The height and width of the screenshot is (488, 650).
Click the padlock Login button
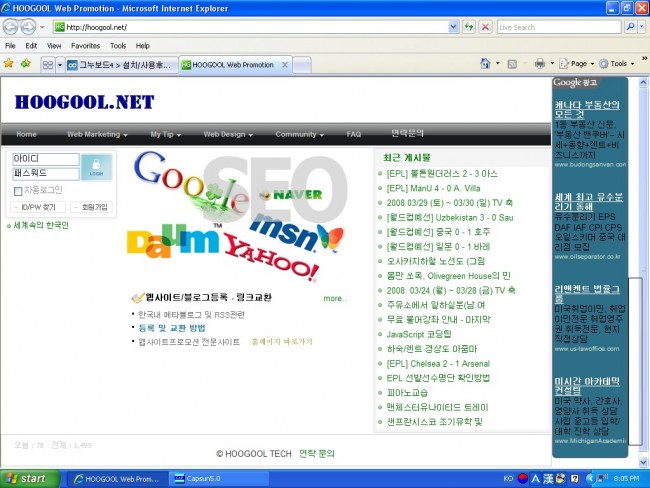(x=96, y=166)
